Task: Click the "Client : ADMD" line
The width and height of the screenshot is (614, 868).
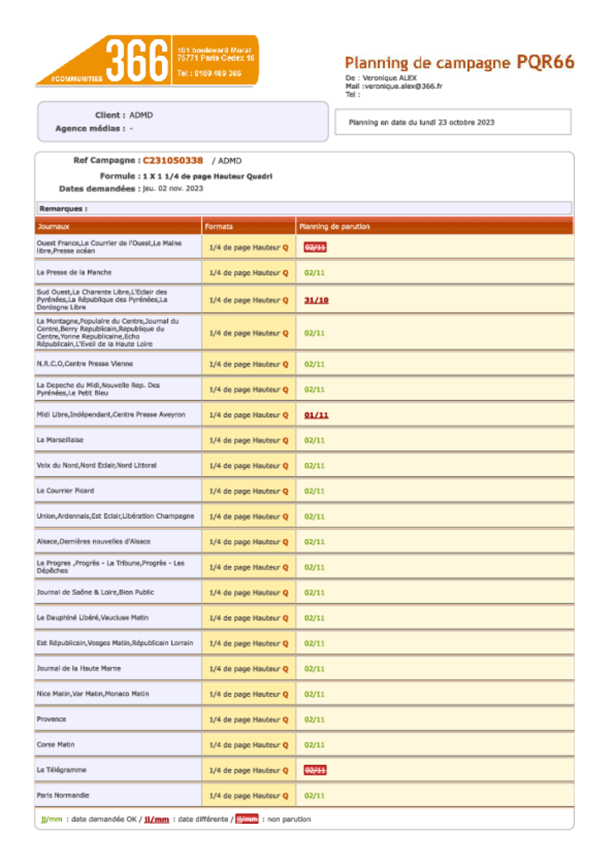Action: point(124,115)
